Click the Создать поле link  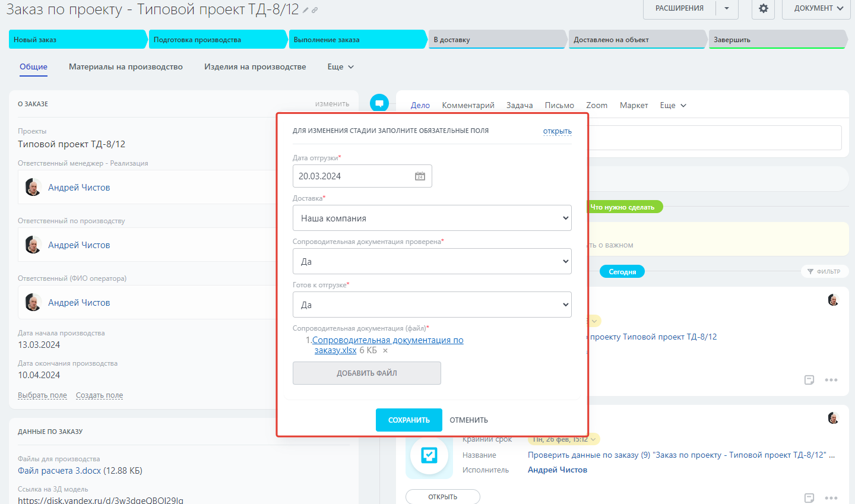tap(100, 395)
